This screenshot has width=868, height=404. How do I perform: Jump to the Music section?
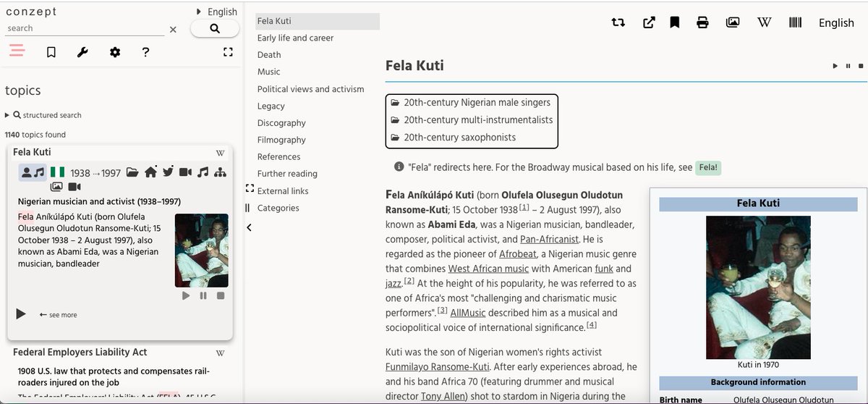tap(268, 72)
